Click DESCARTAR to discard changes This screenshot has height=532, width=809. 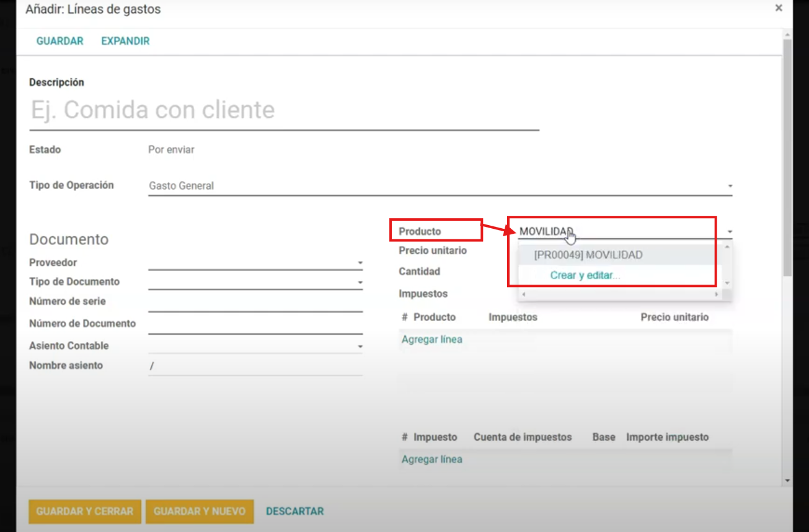pos(294,512)
